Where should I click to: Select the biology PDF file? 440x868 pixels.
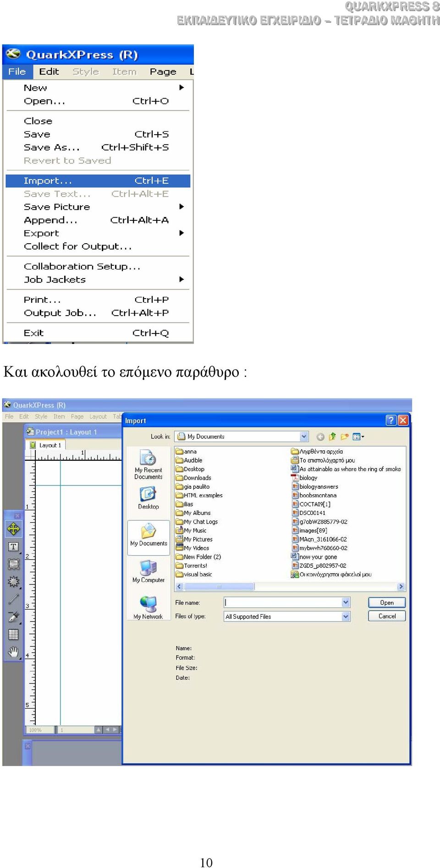click(x=304, y=478)
